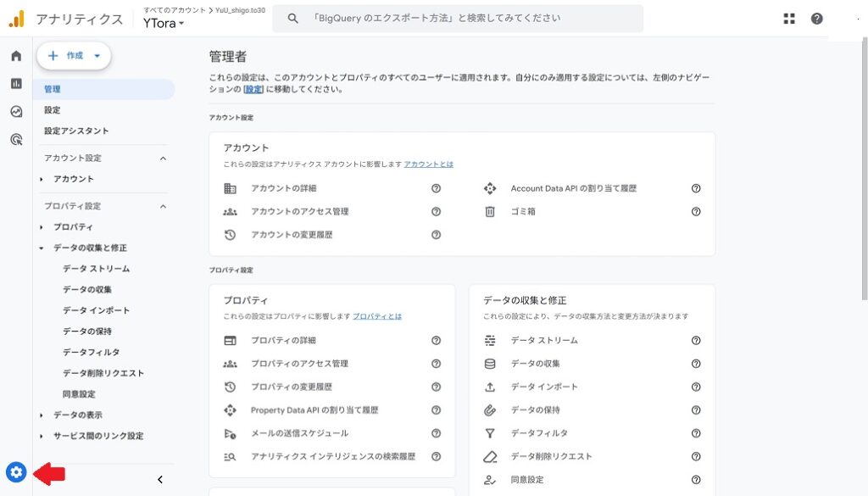
Task: Select 設定アシスタント in the sidebar menu
Action: (76, 131)
